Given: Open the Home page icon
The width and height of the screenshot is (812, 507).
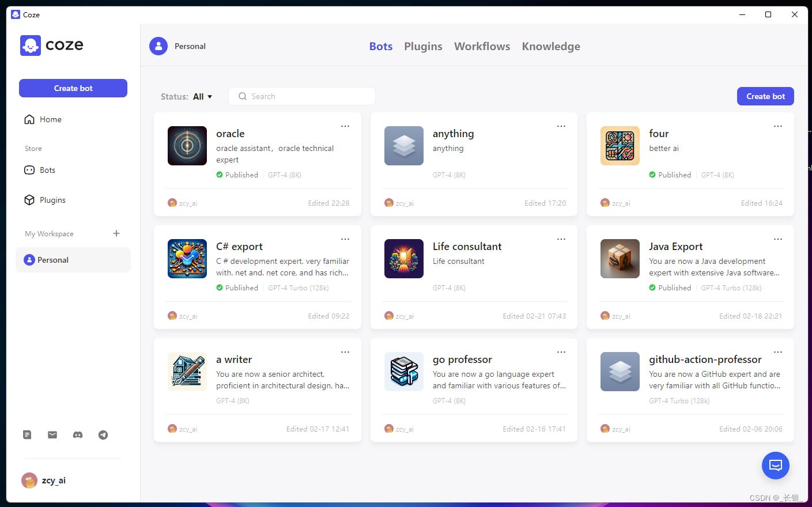Looking at the screenshot, I should point(29,119).
